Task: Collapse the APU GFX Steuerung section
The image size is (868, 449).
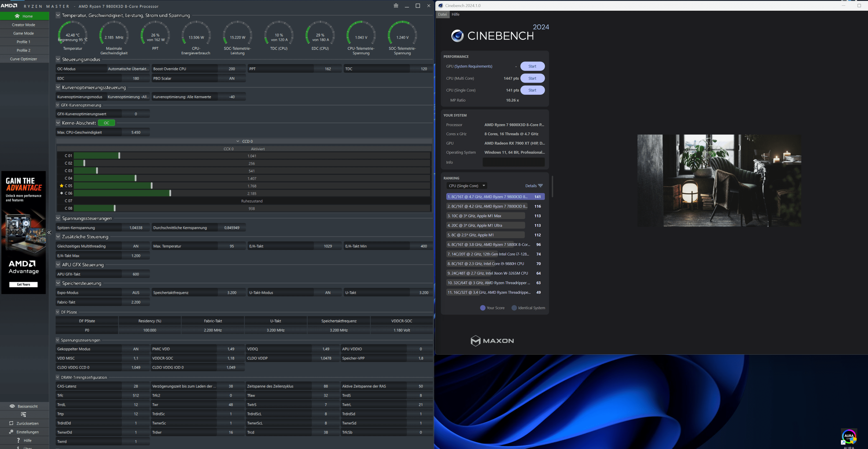Action: pos(58,265)
